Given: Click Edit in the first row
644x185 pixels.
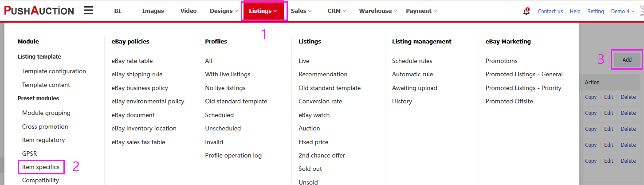Looking at the screenshot, I should click(609, 97).
